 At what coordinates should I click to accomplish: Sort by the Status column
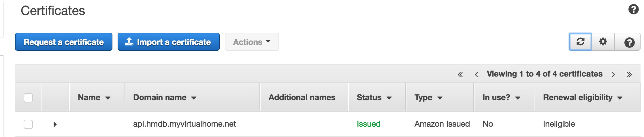click(374, 98)
